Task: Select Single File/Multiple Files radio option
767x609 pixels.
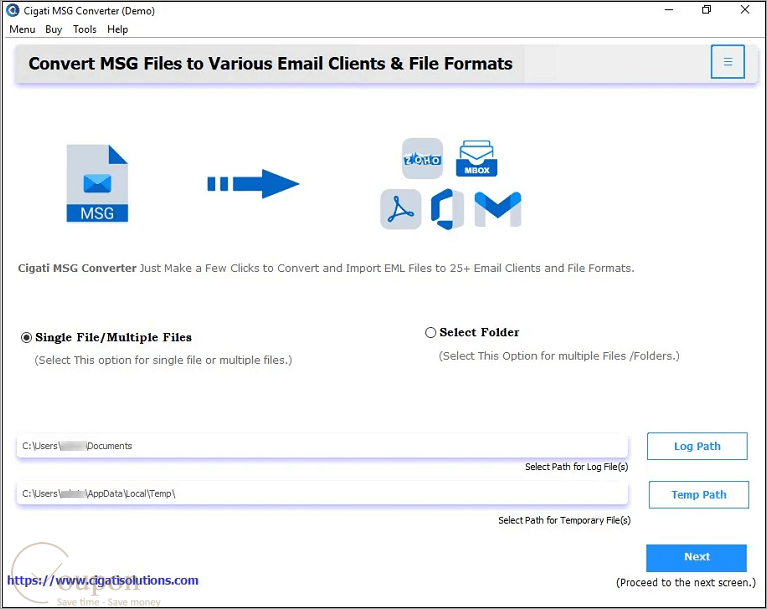Action: point(26,338)
